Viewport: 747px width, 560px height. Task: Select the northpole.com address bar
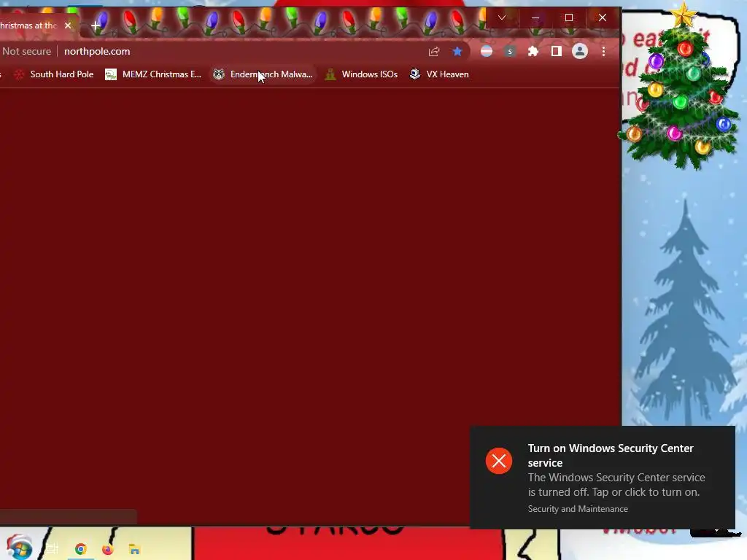point(97,51)
